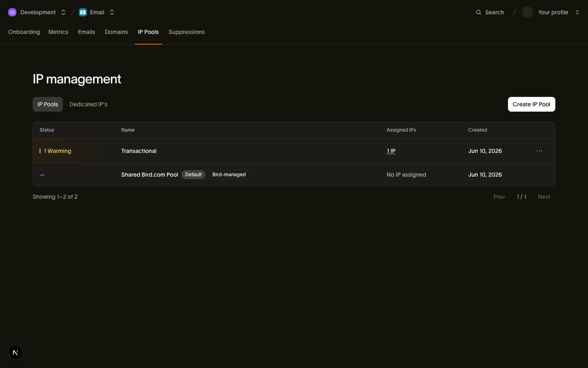Viewport: 588px width, 368px height.
Task: Open the Emails tab
Action: (87, 32)
